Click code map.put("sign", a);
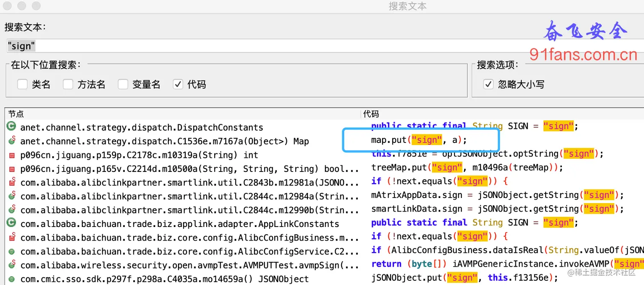The width and height of the screenshot is (644, 285). click(x=419, y=140)
